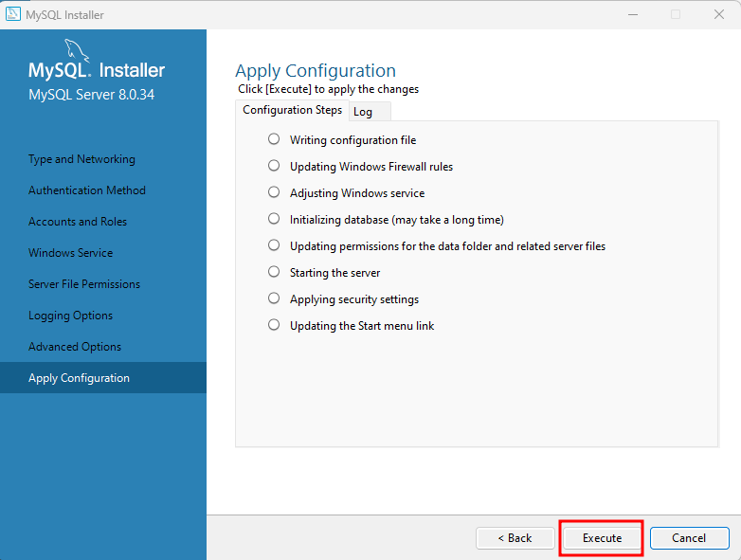Image resolution: width=741 pixels, height=560 pixels.
Task: Click the 'MySQL Server 8.0.34' sidebar label
Action: (x=91, y=95)
